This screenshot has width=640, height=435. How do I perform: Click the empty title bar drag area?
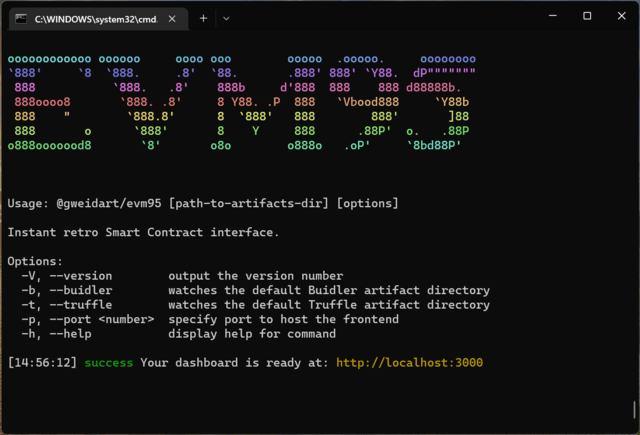pyautogui.click(x=380, y=17)
